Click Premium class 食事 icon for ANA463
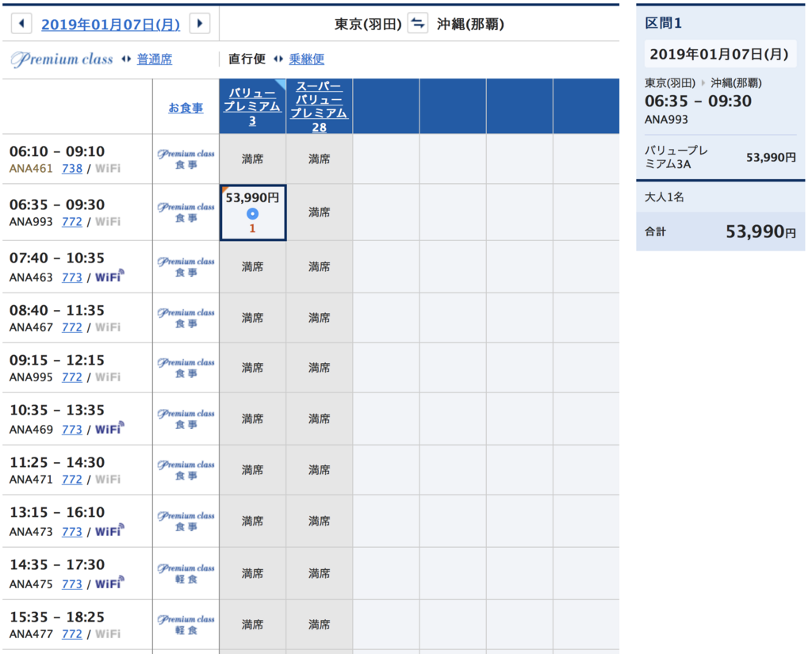The height and width of the screenshot is (654, 812). click(186, 266)
